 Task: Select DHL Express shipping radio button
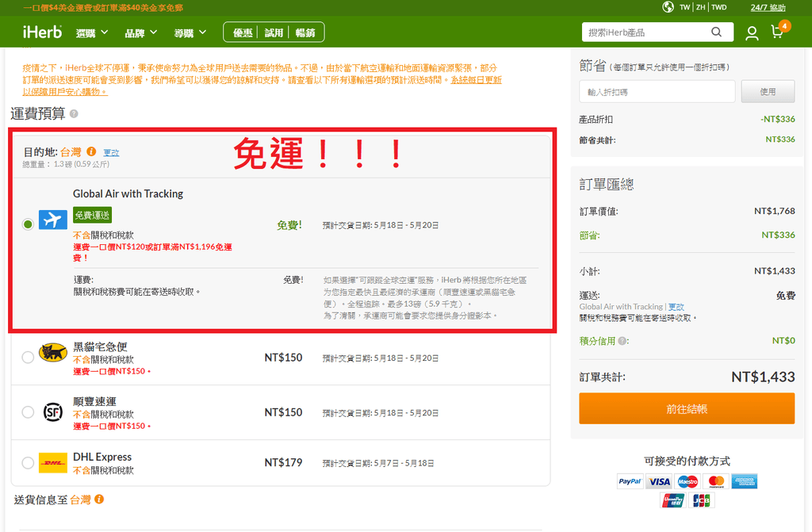[28, 462]
